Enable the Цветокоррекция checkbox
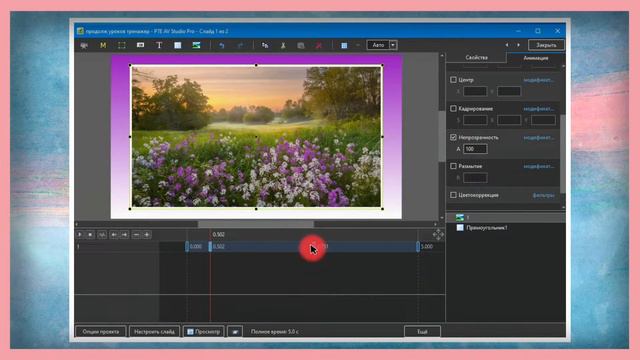 (x=453, y=195)
